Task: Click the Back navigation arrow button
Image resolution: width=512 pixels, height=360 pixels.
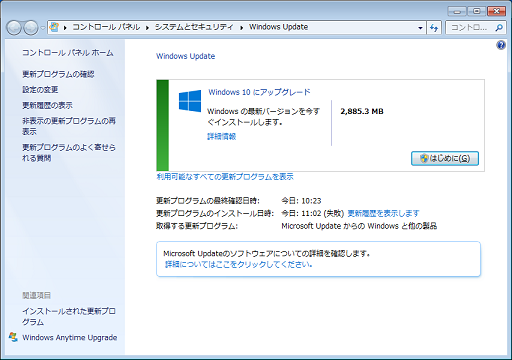Action: (x=14, y=28)
